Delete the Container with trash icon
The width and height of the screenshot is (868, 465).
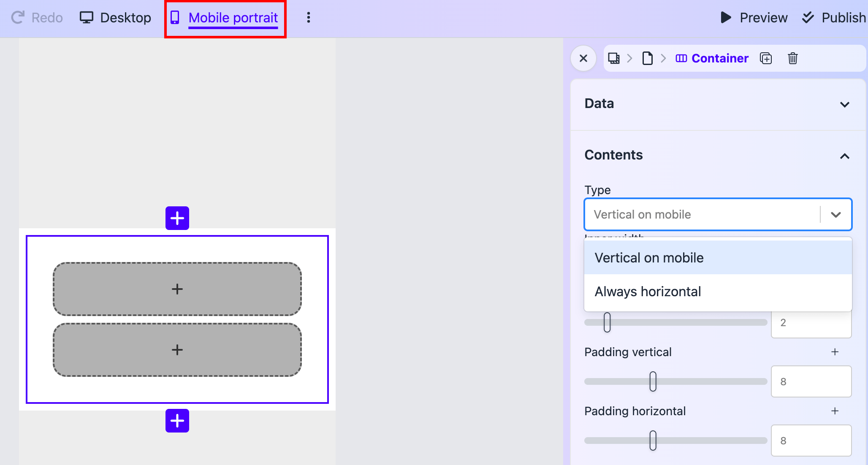(x=792, y=58)
